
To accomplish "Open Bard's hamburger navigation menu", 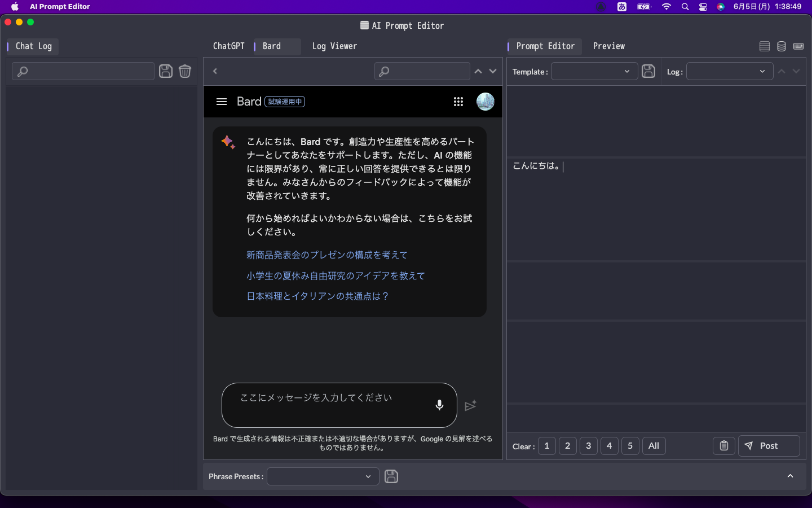I will click(x=222, y=102).
